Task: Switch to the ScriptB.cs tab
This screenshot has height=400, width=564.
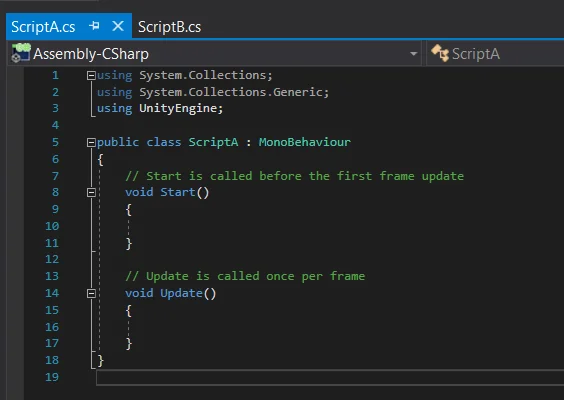Action: 169,27
